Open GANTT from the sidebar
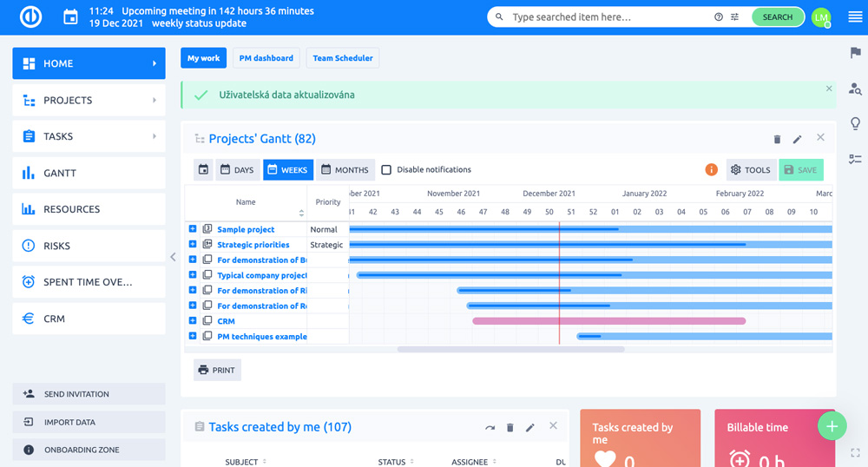 [x=89, y=174]
